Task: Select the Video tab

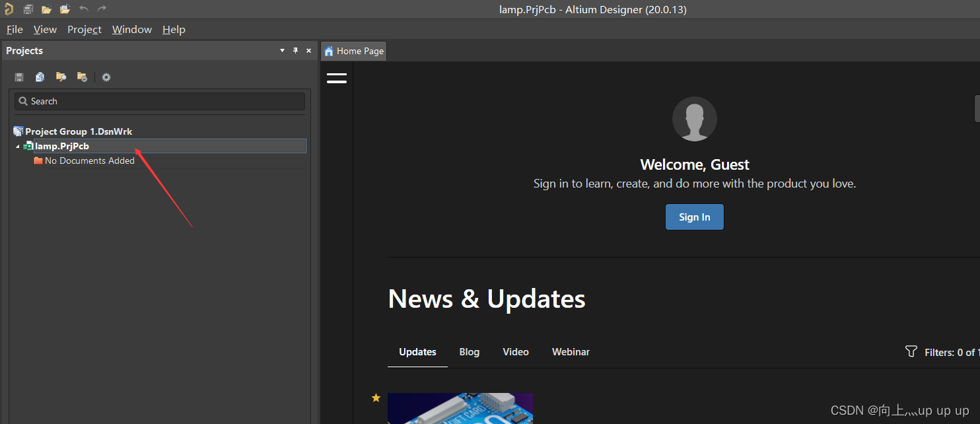Action: click(x=516, y=352)
